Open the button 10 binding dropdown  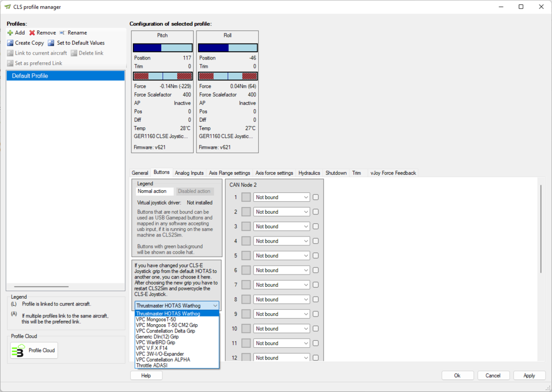click(282, 329)
